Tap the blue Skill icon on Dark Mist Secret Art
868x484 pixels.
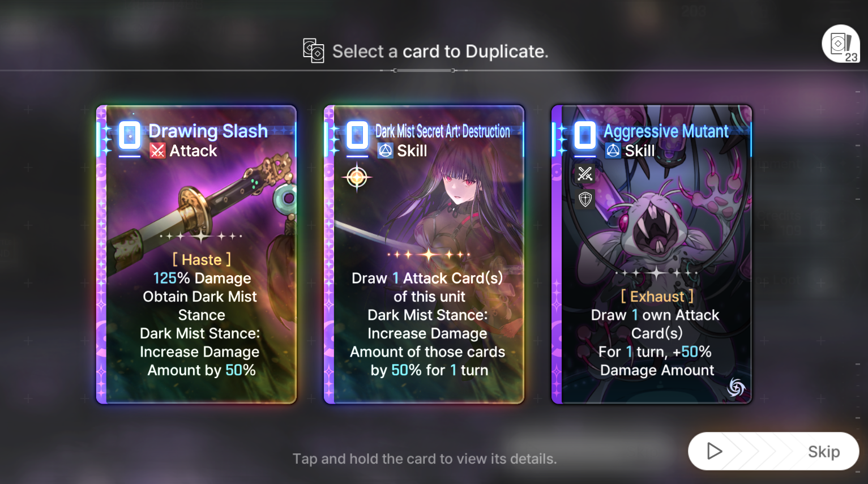point(385,151)
